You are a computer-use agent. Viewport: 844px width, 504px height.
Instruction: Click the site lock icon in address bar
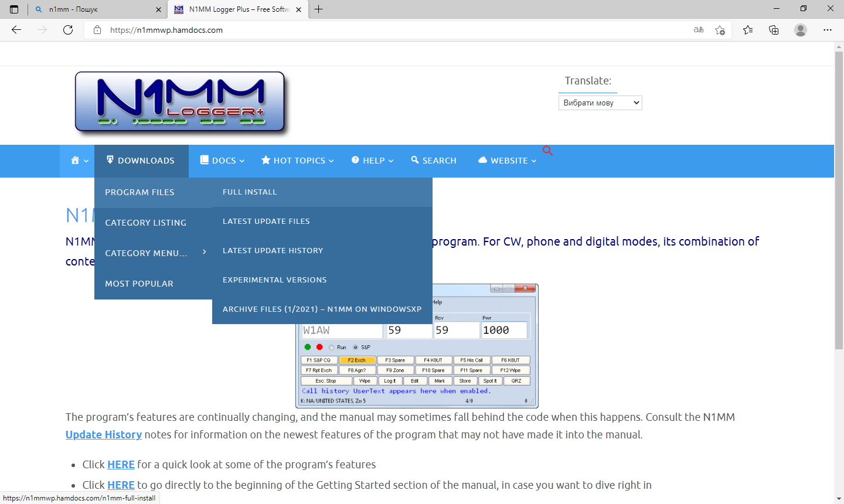pos(97,30)
